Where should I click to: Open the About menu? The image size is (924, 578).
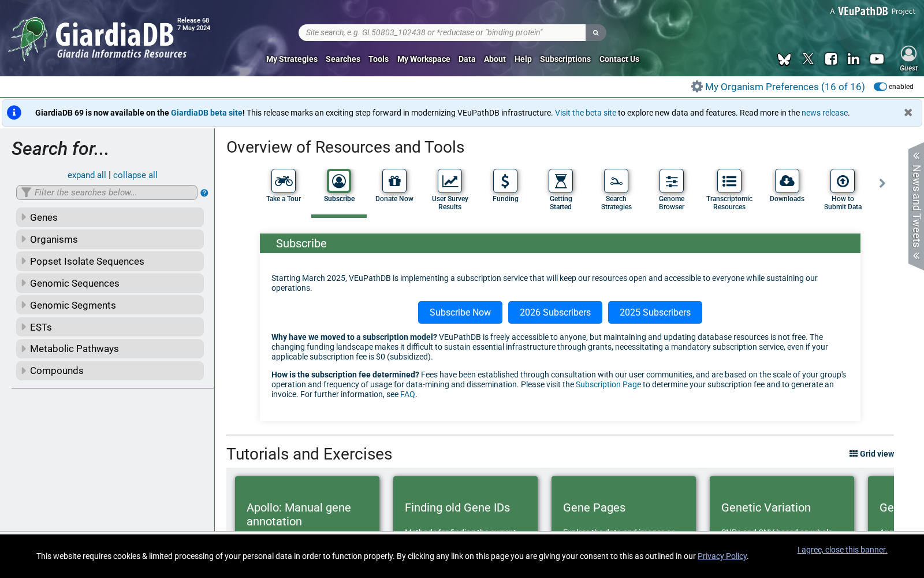(x=495, y=59)
